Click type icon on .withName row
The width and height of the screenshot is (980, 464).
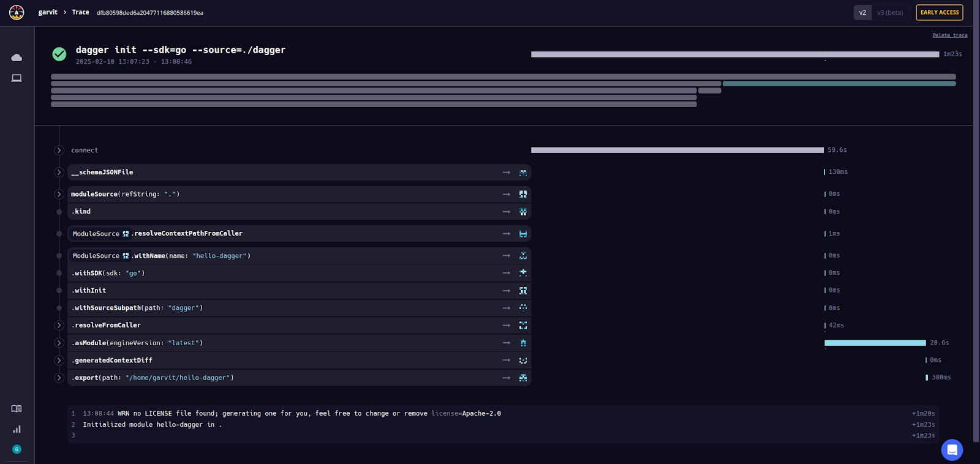coord(523,256)
